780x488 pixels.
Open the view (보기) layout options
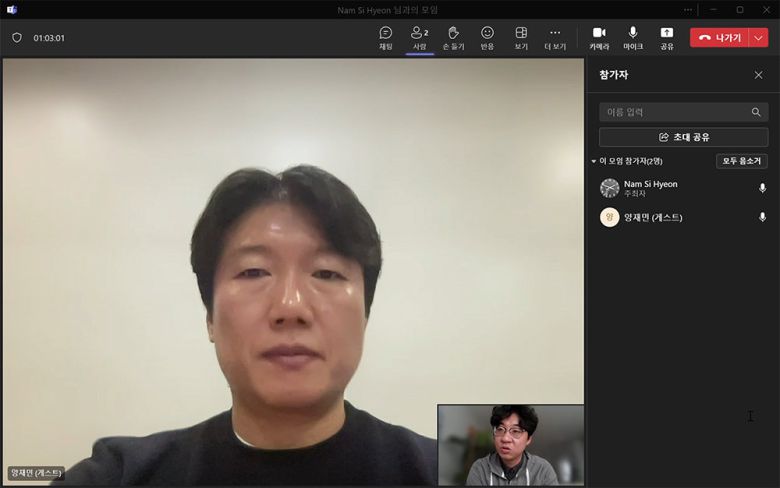[x=521, y=38]
